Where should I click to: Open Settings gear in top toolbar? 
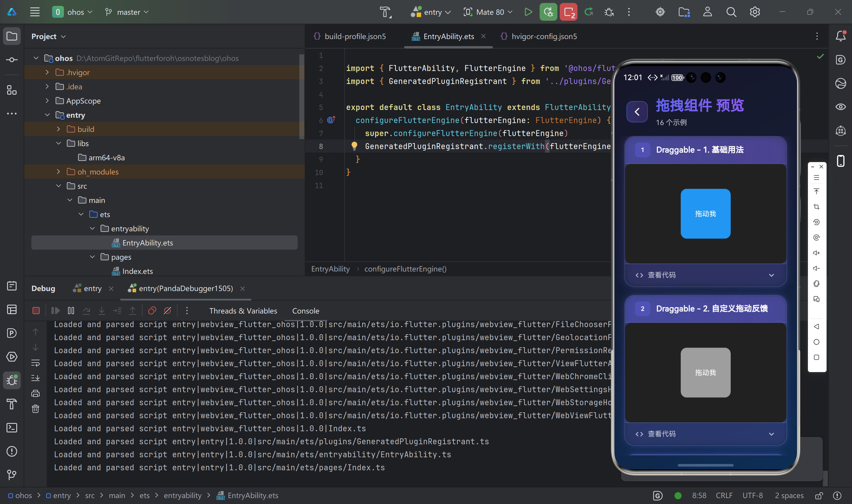(x=755, y=12)
